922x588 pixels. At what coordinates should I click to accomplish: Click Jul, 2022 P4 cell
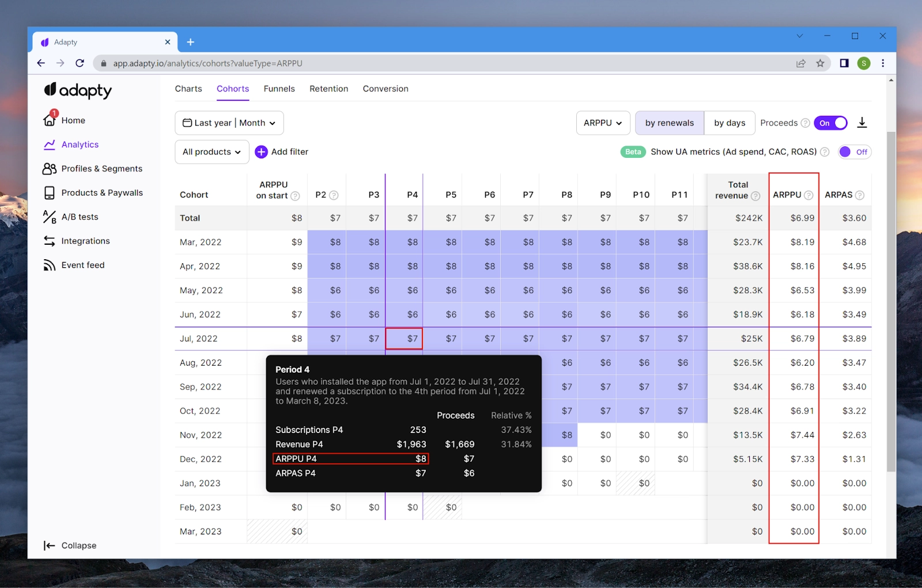click(404, 339)
